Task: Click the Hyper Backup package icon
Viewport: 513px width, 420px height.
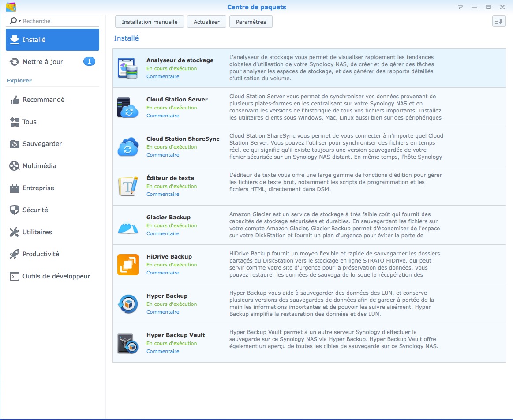Action: click(x=127, y=304)
